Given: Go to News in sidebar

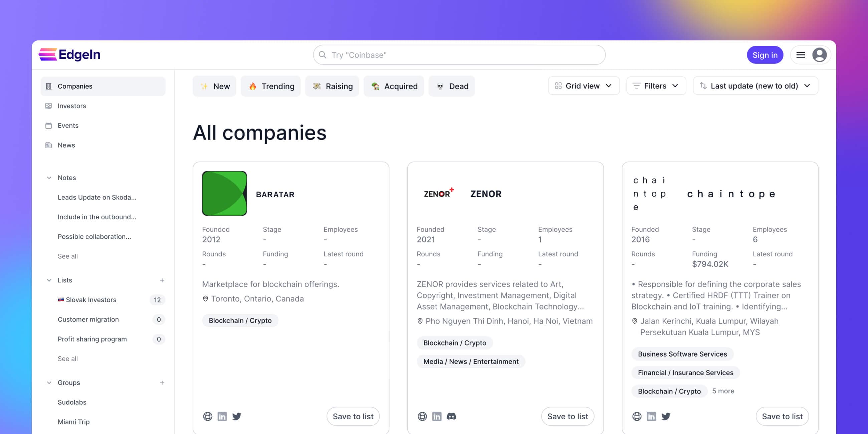Looking at the screenshot, I should pos(103,145).
